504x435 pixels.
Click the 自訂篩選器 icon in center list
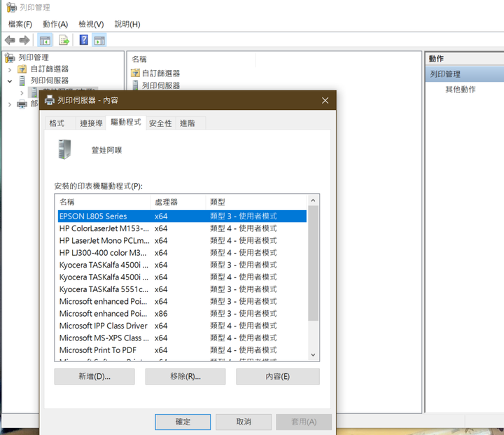click(135, 73)
